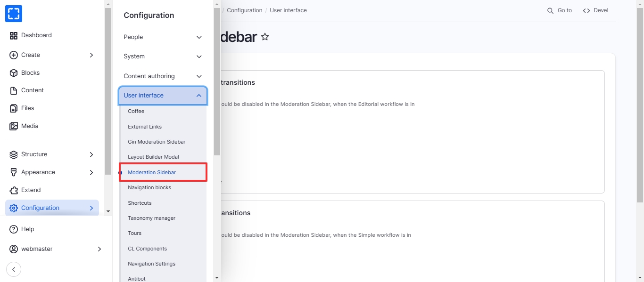Viewport: 644px width, 282px height.
Task: Add page to shortcuts using star
Action: click(265, 37)
